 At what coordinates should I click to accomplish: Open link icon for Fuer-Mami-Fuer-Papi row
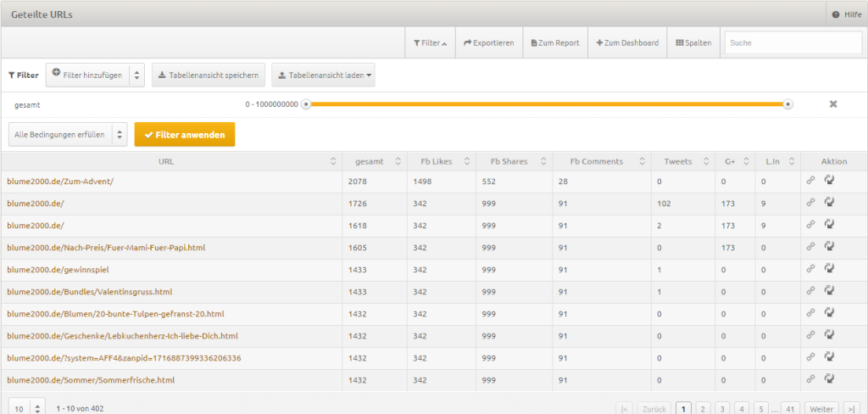pyautogui.click(x=810, y=247)
